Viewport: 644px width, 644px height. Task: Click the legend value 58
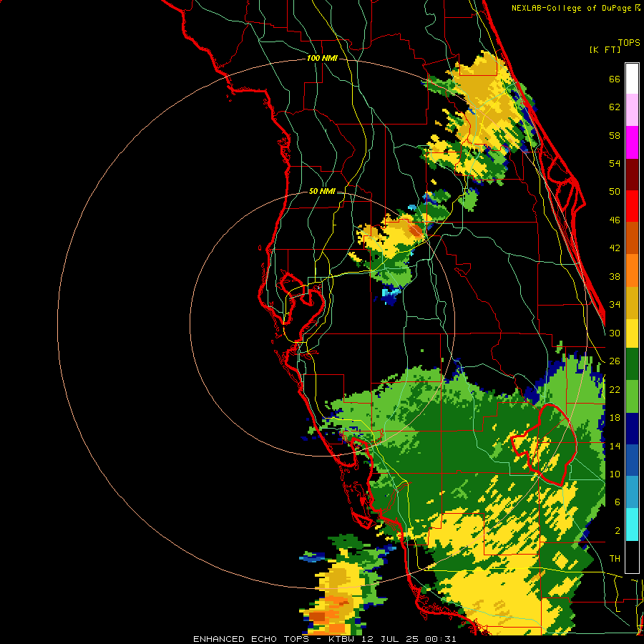[x=615, y=135]
